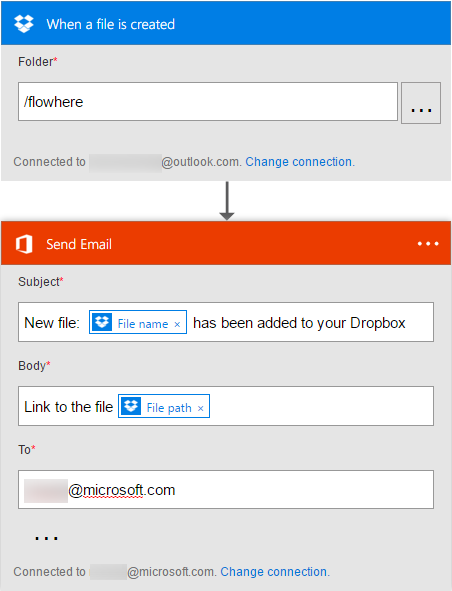Remove the File name token from Subject
Image resolution: width=452 pixels, height=591 pixels.
177,324
